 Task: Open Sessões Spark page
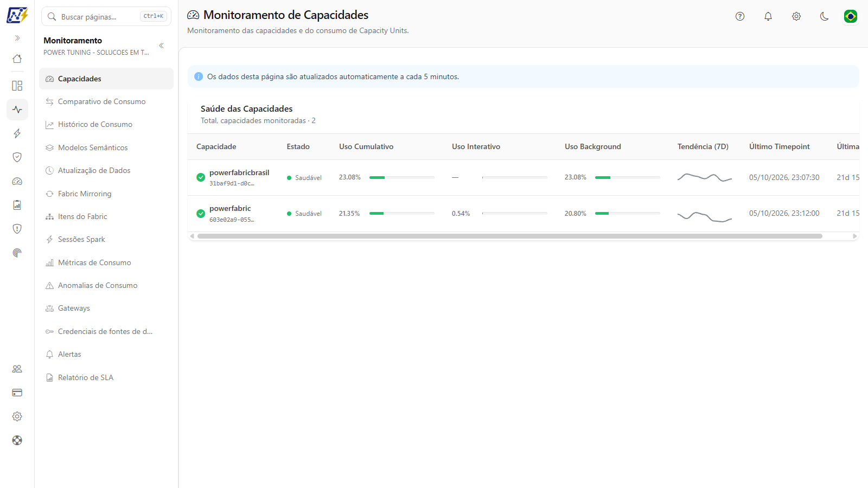point(106,239)
